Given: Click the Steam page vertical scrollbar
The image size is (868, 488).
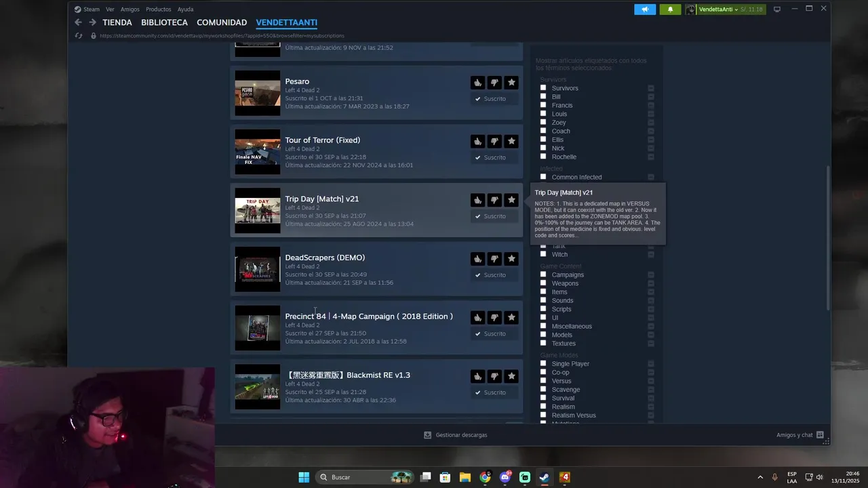Looking at the screenshot, I should (827, 237).
